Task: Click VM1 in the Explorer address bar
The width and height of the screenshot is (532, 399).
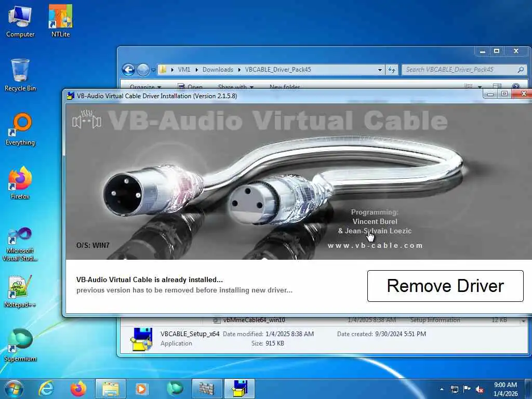Action: (184, 70)
